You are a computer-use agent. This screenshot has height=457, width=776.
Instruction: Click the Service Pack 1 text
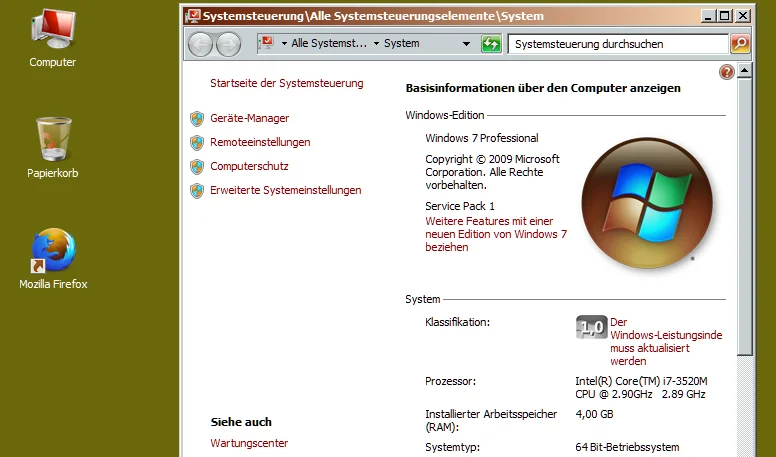tap(460, 206)
